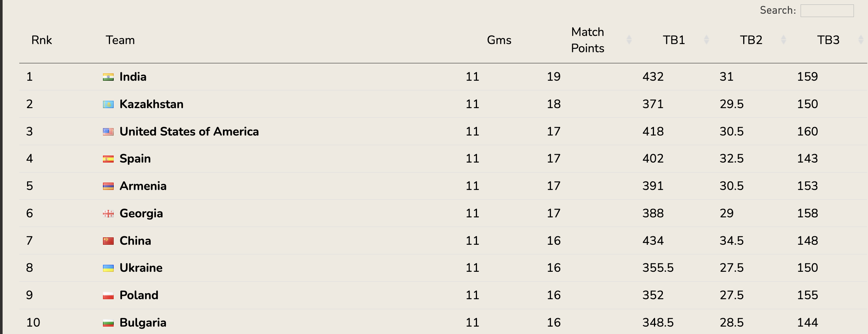The height and width of the screenshot is (334, 868).
Task: Click the Armenia flag icon
Action: pyautogui.click(x=108, y=186)
